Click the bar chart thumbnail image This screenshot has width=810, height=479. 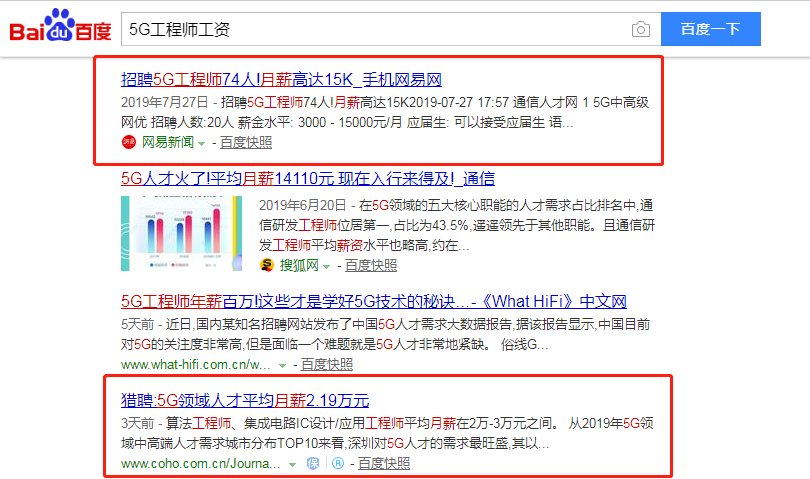click(181, 234)
